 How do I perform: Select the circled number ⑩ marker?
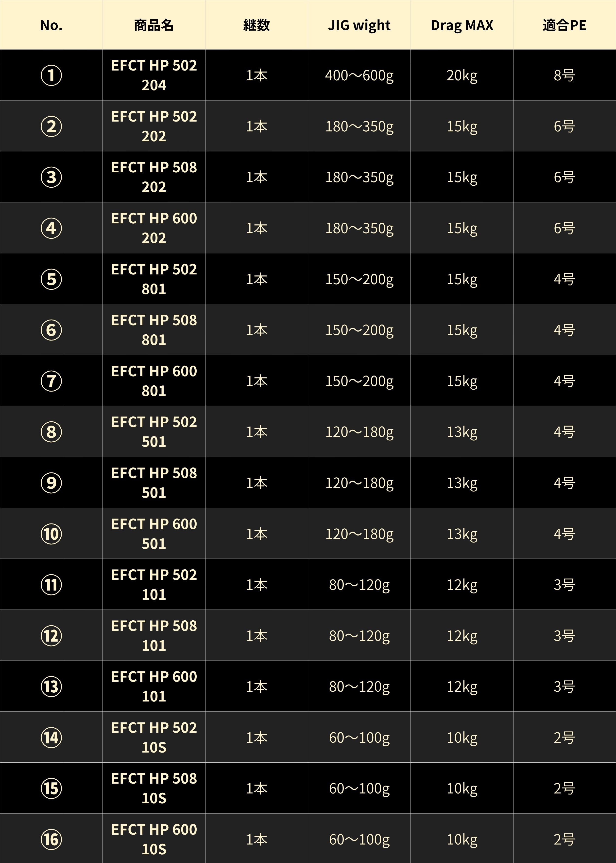51,534
